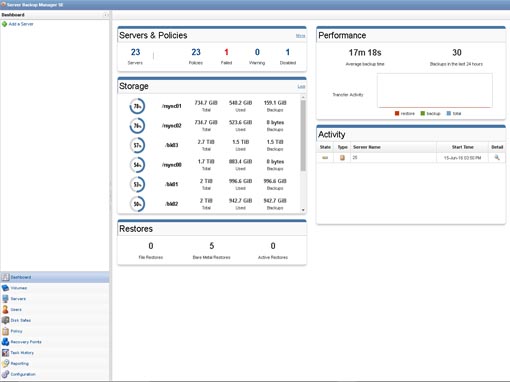Click the /bkt01 storage name
This screenshot has height=382, width=510.
click(172, 184)
